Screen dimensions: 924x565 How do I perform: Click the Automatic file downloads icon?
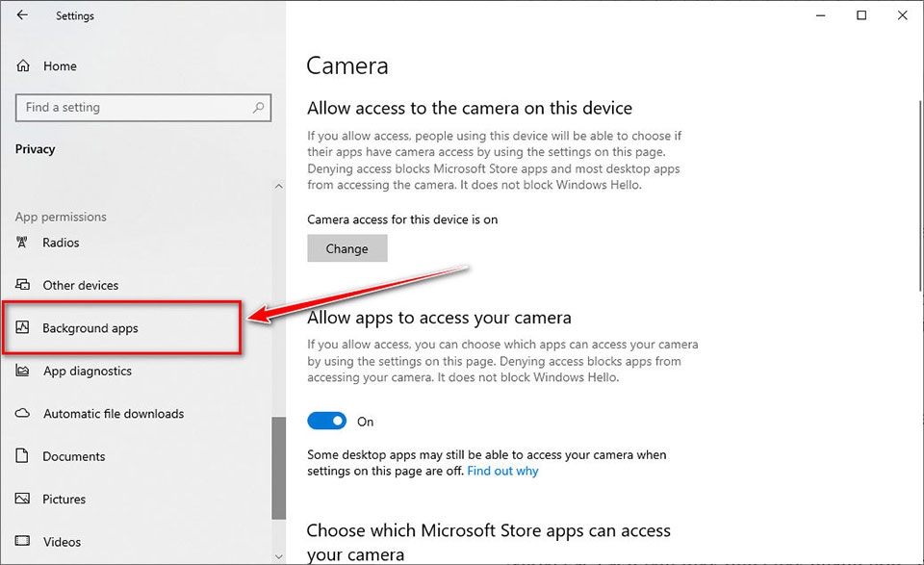24,414
